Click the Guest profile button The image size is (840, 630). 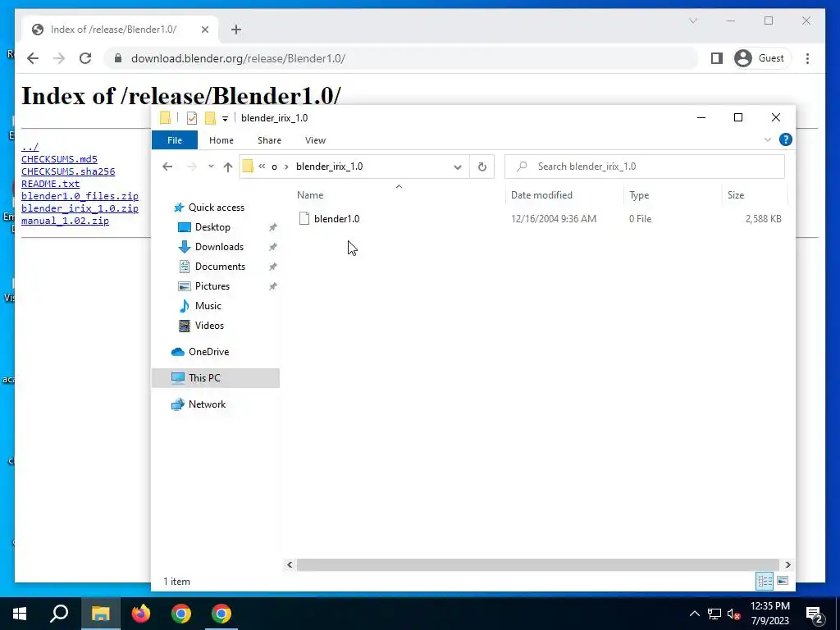(760, 58)
